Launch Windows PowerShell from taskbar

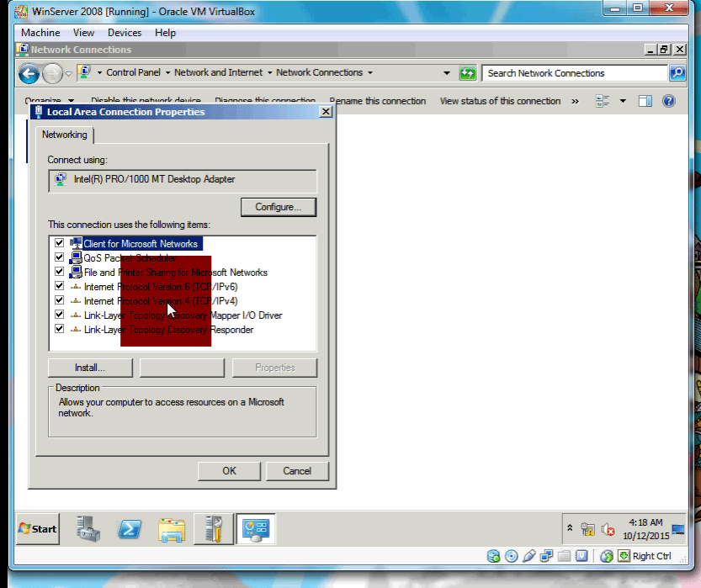click(x=130, y=529)
